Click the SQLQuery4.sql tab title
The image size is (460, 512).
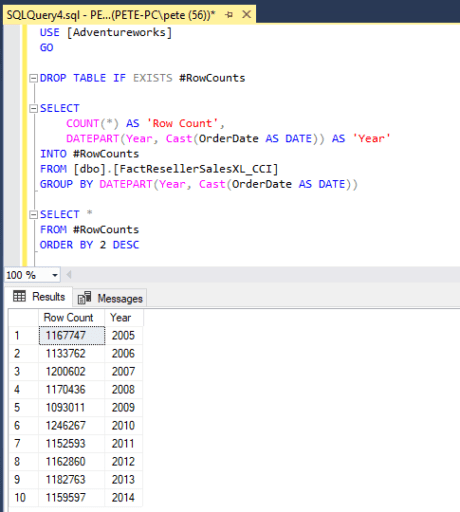pyautogui.click(x=111, y=15)
